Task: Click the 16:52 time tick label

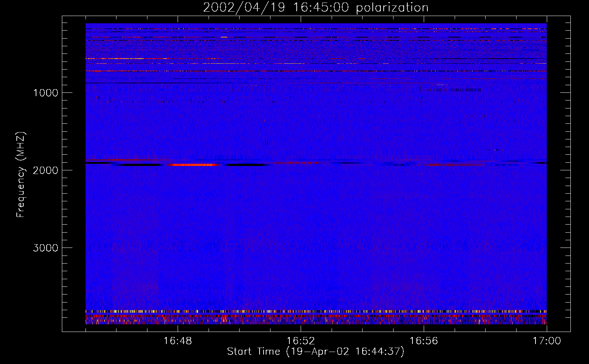Action: [301, 341]
